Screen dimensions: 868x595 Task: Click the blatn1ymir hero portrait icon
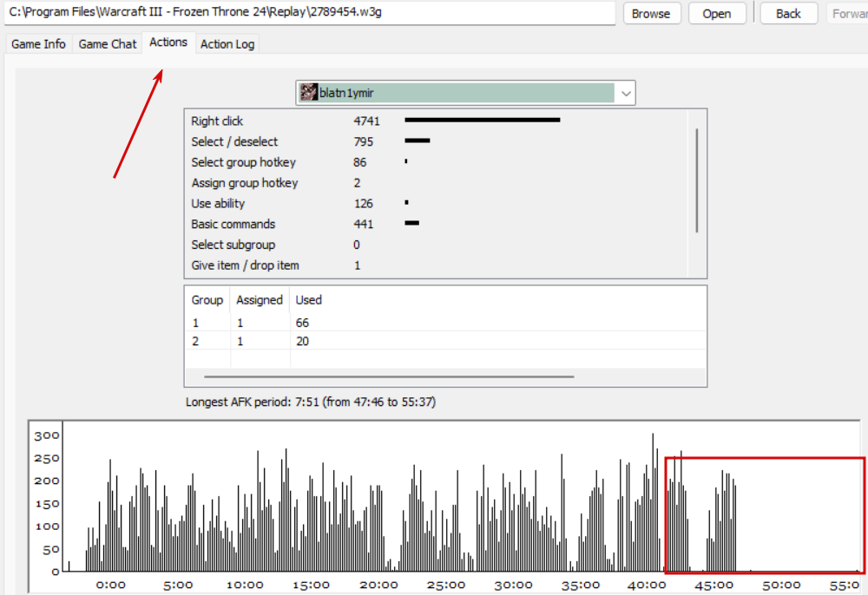click(309, 92)
